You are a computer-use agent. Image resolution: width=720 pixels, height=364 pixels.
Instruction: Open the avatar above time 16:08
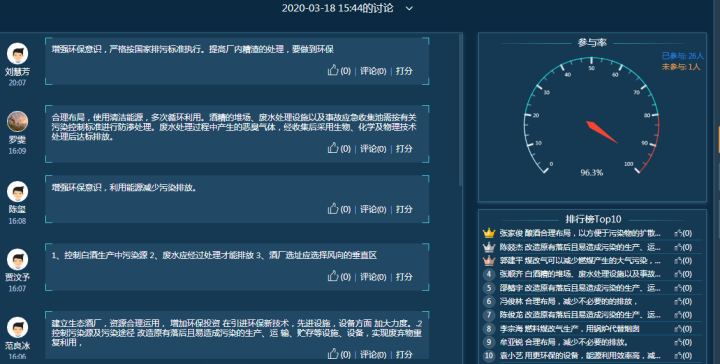coord(17,192)
